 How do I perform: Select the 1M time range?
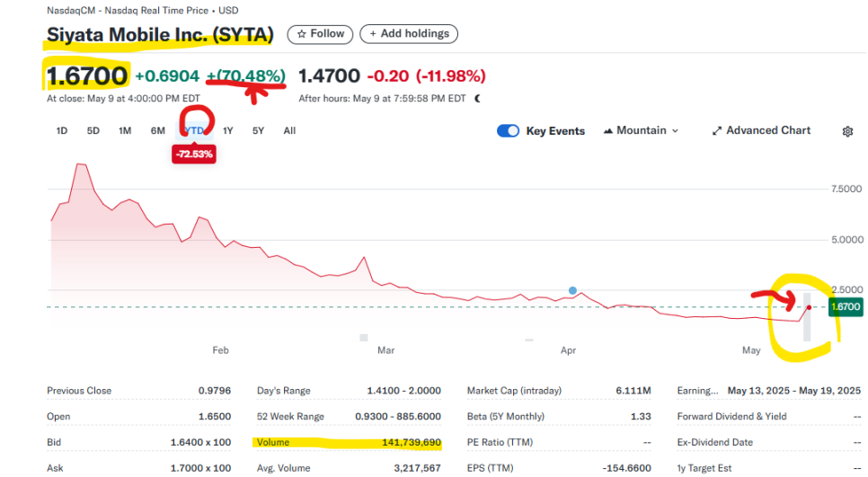pyautogui.click(x=125, y=130)
